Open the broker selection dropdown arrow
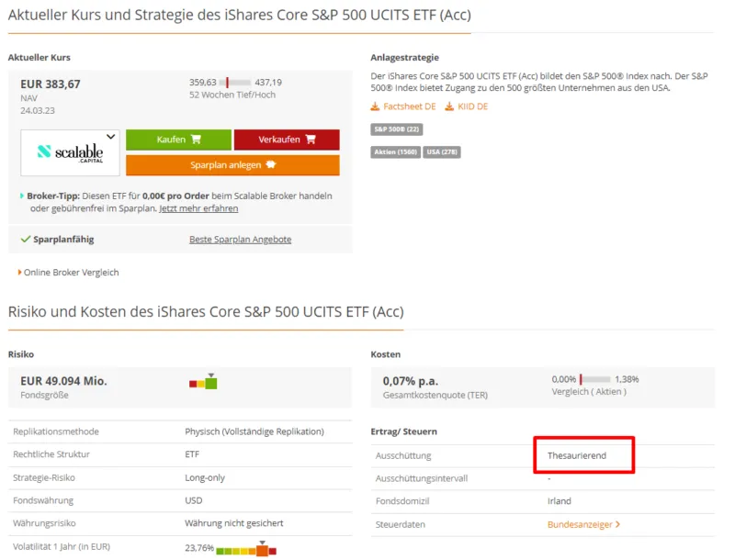The height and width of the screenshot is (560, 735). click(x=111, y=137)
